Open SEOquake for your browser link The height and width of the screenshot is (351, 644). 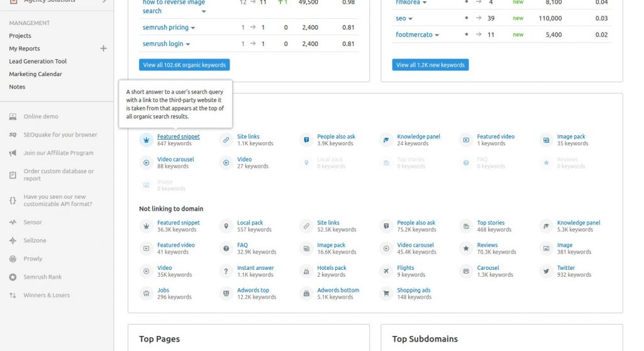click(x=60, y=135)
